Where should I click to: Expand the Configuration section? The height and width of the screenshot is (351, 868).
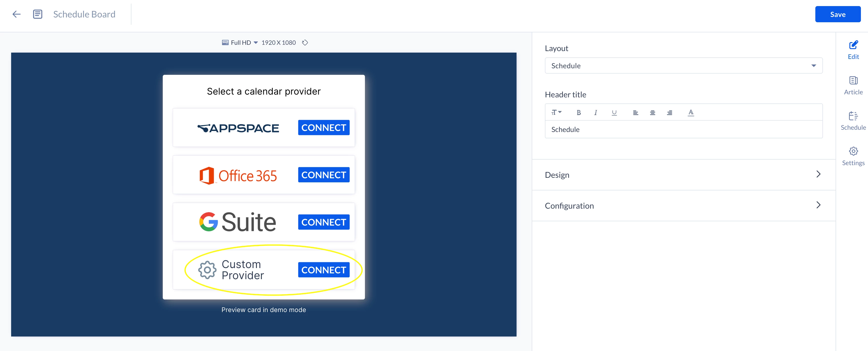(683, 206)
